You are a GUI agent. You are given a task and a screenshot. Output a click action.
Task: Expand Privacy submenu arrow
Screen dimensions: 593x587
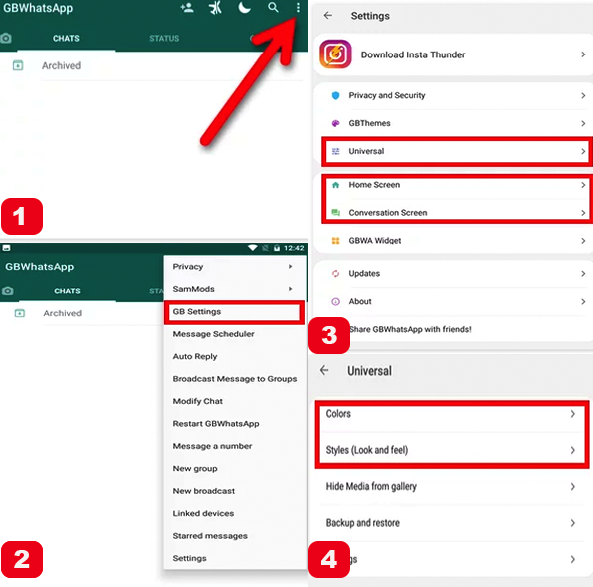(x=290, y=267)
